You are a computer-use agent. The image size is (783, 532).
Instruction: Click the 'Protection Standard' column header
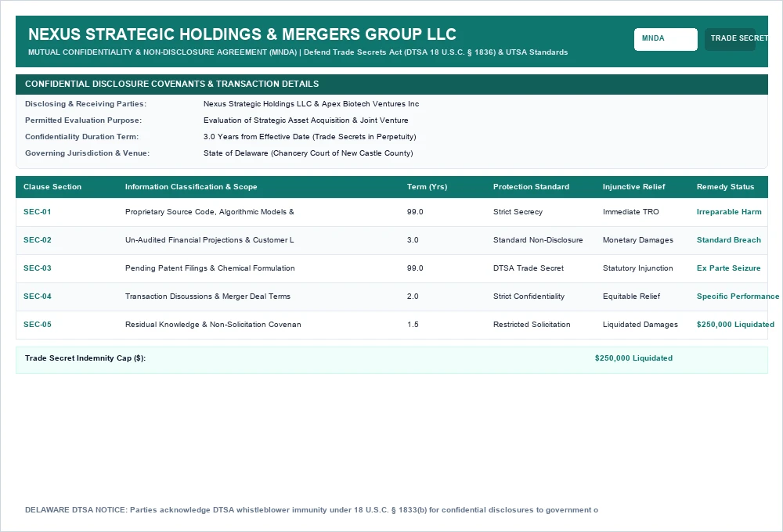click(x=532, y=187)
